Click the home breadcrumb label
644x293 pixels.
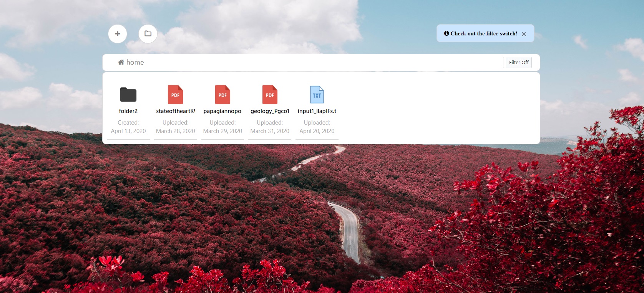coord(135,62)
